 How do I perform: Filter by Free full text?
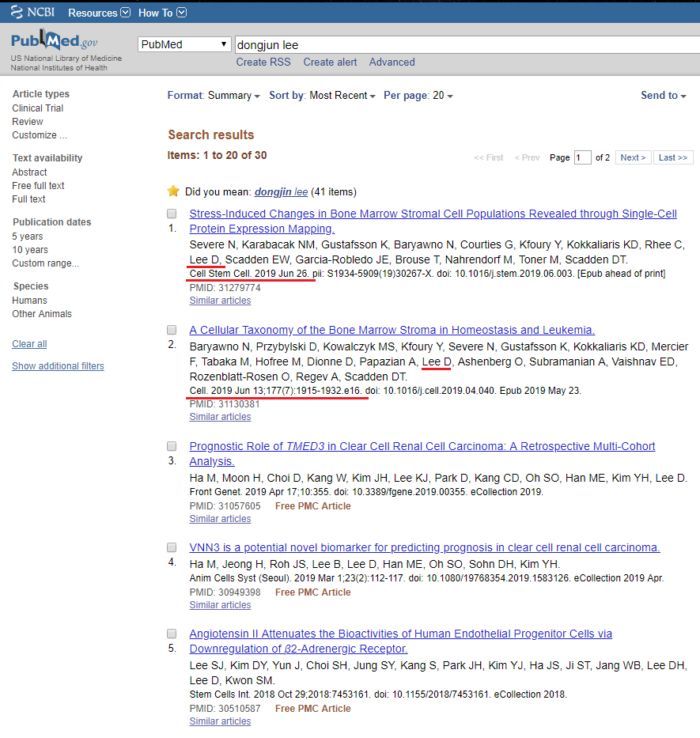tap(38, 186)
